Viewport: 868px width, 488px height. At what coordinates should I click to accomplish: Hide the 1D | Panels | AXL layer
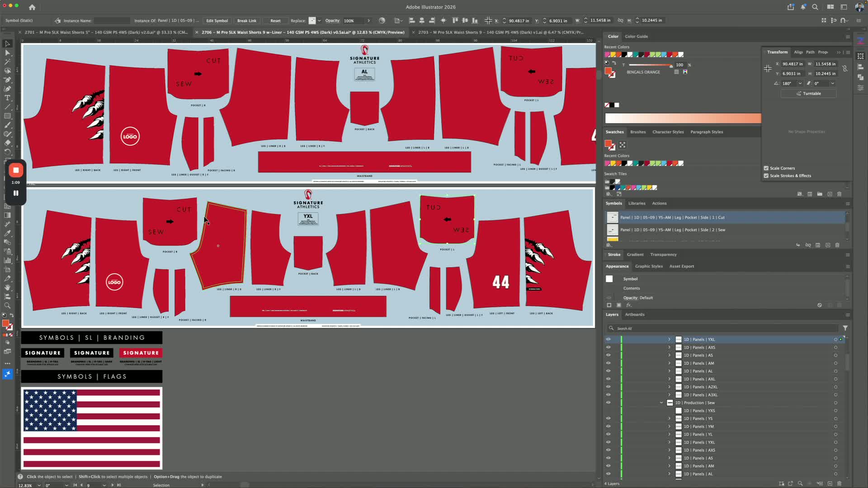(x=609, y=379)
